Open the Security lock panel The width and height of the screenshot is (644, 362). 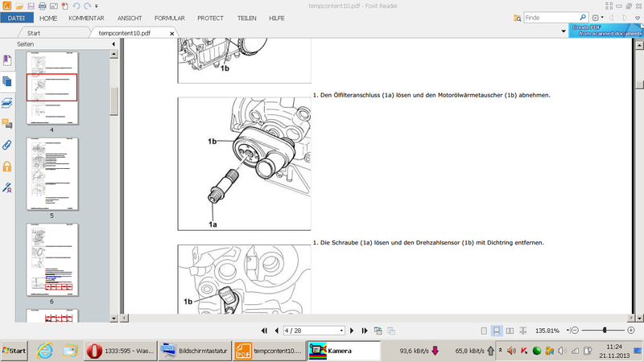pos(7,166)
